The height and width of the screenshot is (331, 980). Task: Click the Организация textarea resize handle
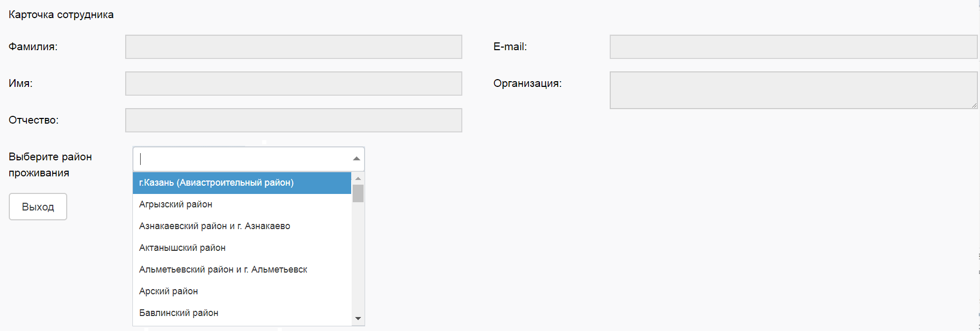[x=974, y=105]
